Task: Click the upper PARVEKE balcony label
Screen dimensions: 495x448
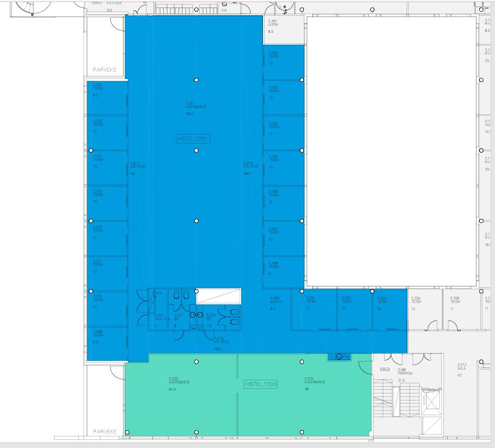Action: point(105,69)
